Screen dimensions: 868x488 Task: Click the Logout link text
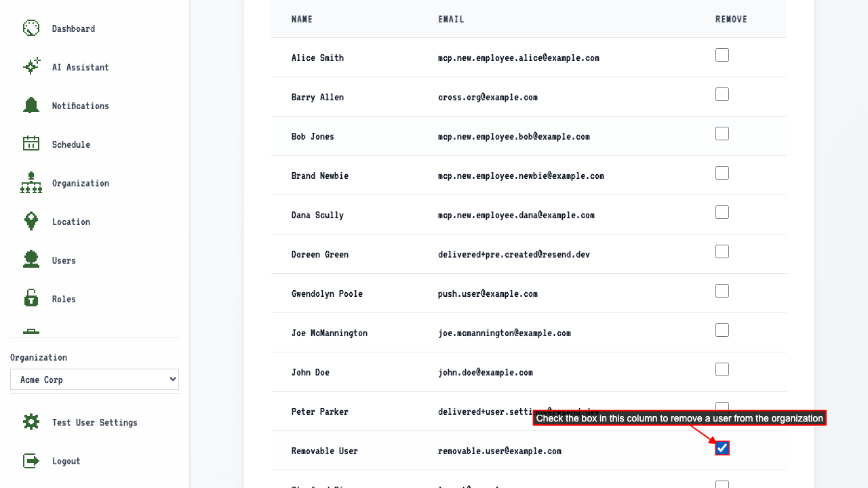66,461
